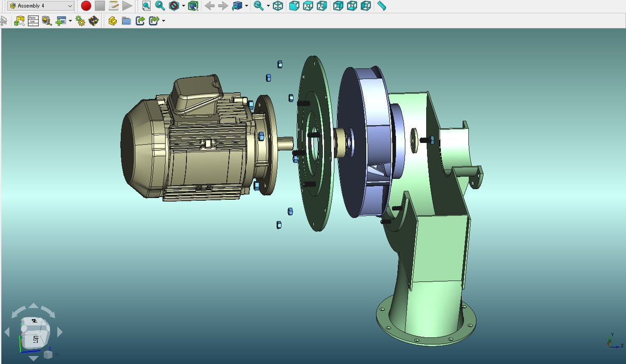Click the counterclockwise curved arrow above view cube
This screenshot has height=364, width=626.
tap(18, 312)
